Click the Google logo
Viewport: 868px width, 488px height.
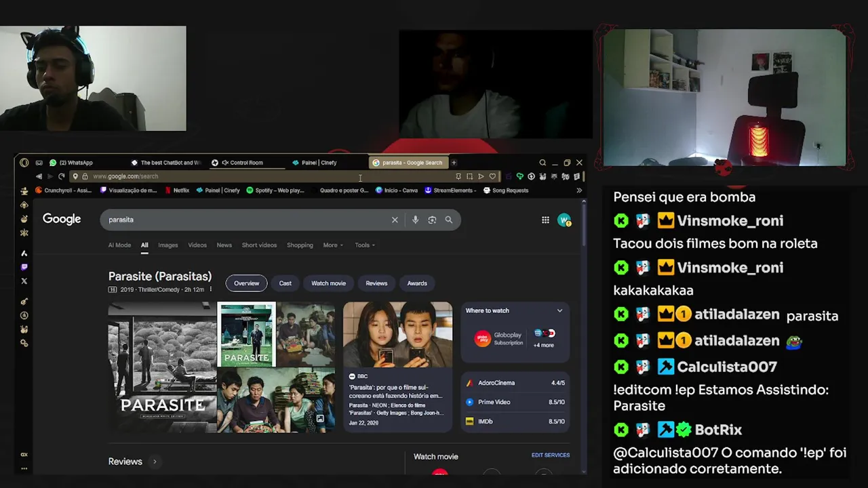(x=62, y=219)
